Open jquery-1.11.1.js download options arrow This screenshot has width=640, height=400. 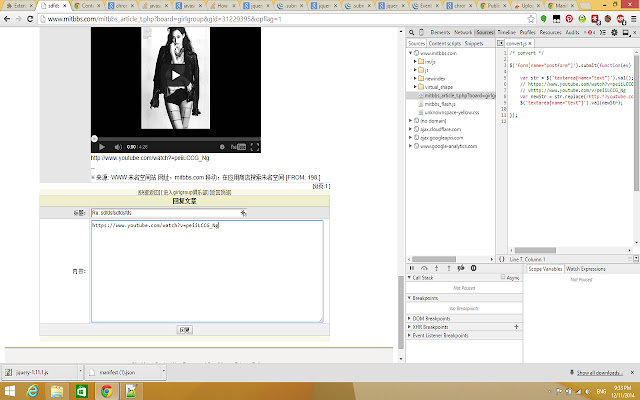[x=80, y=372]
